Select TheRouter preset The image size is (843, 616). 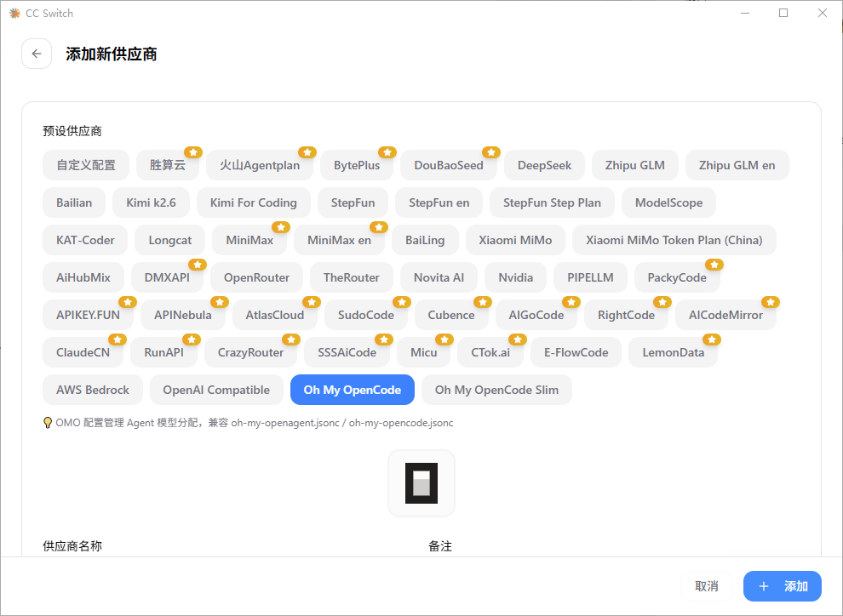click(352, 277)
